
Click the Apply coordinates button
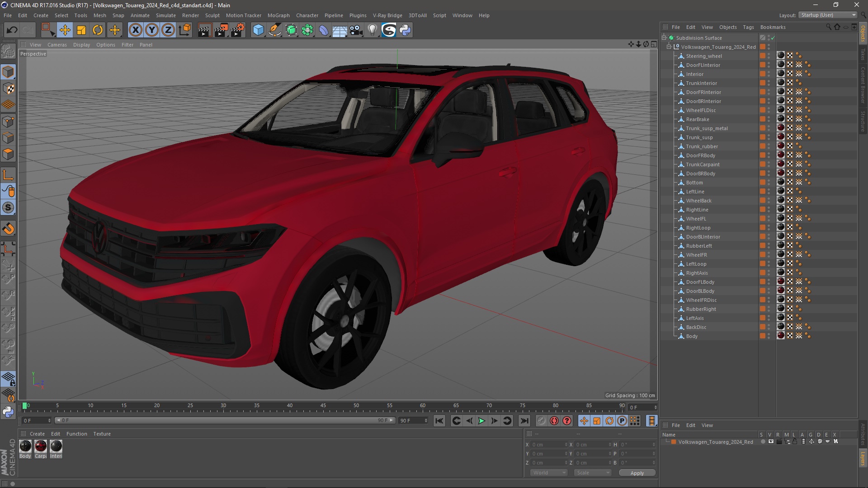(637, 473)
